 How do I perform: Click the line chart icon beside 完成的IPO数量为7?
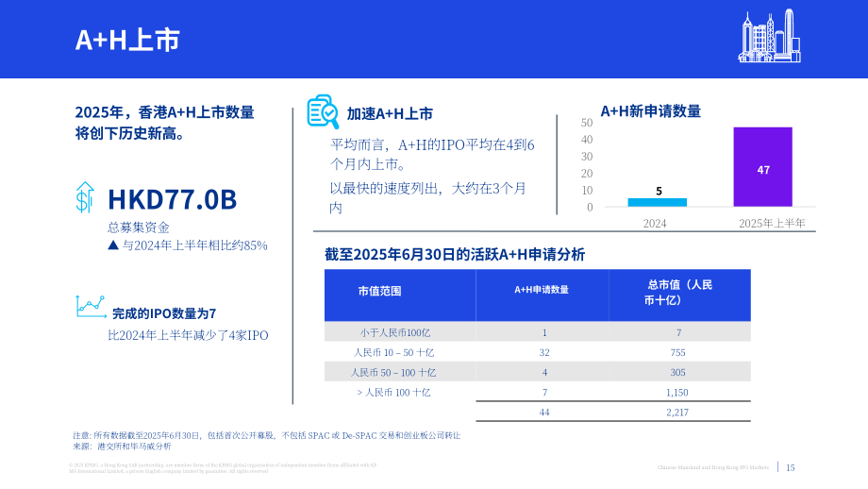pyautogui.click(x=91, y=307)
